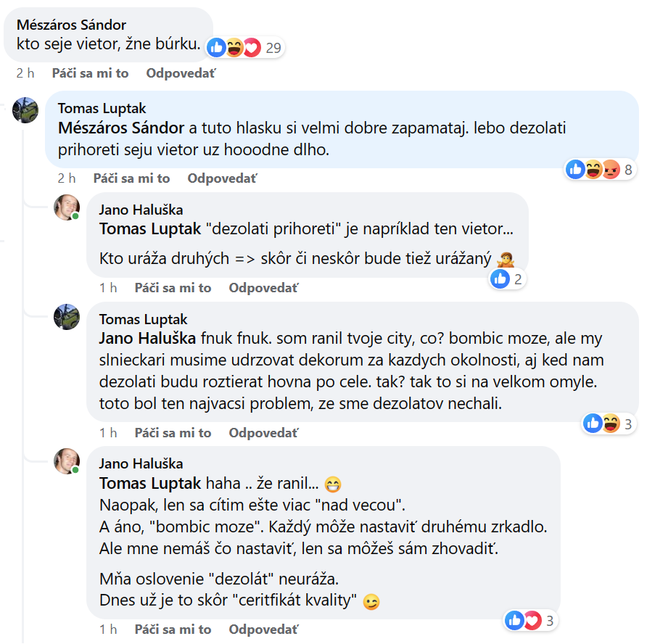Click Tomas Luptak's avatar beside "fnuk fnuk" comment

tap(67, 317)
